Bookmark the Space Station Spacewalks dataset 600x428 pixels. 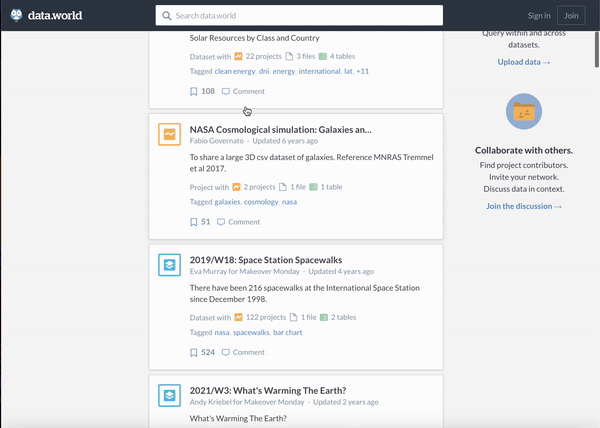[194, 353]
